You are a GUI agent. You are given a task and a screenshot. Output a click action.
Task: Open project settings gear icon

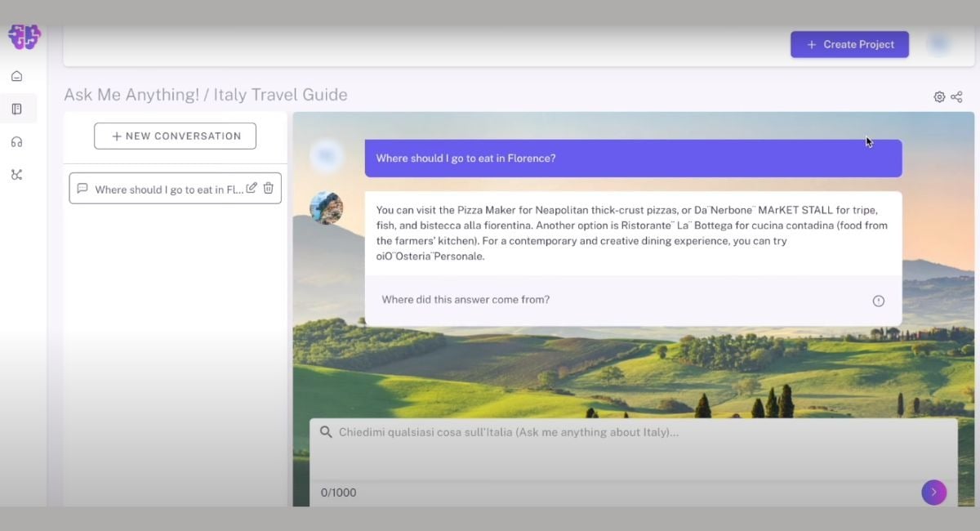pos(939,97)
